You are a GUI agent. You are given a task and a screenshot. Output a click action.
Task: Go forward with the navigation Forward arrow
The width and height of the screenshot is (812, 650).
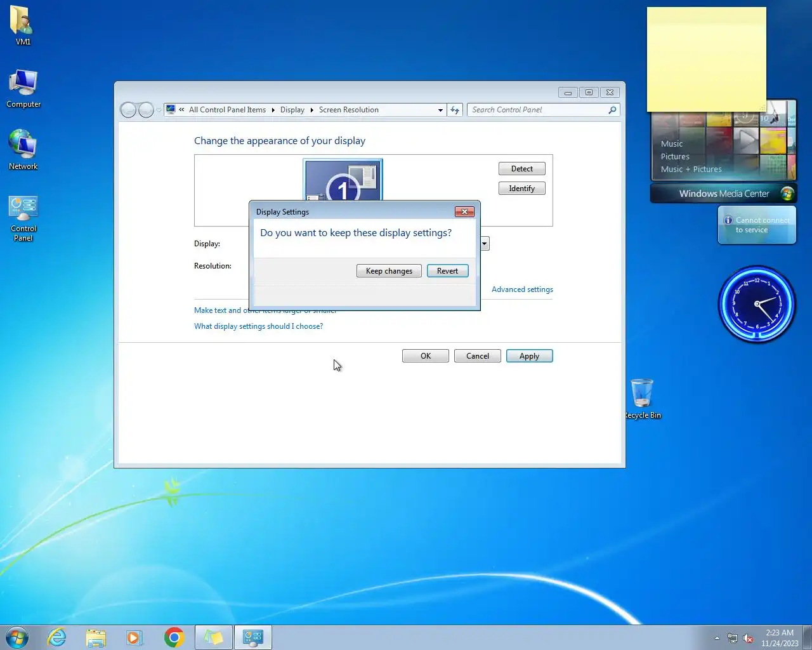coord(146,110)
